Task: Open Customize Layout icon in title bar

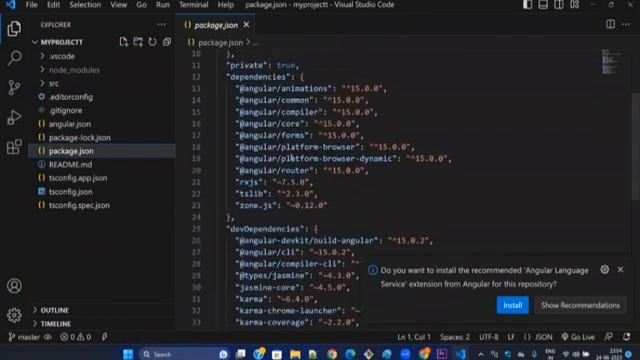Action: pyautogui.click(x=575, y=4)
